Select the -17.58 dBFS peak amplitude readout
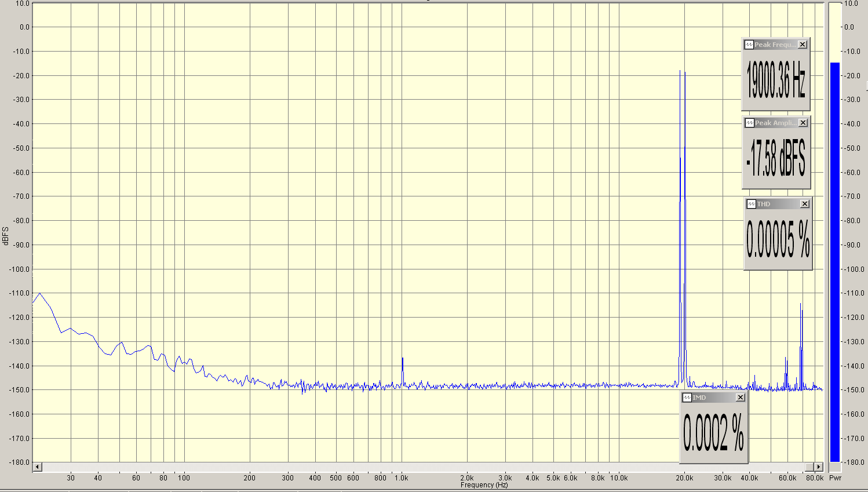The height and width of the screenshot is (492, 868). pyautogui.click(x=776, y=158)
